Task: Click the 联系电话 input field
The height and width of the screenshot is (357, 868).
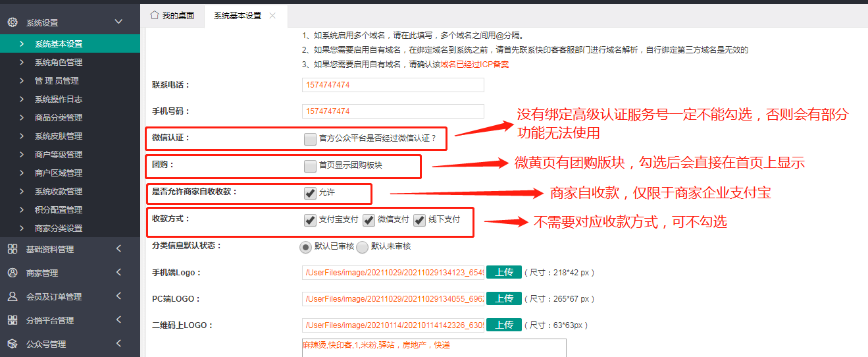Action: 393,85
